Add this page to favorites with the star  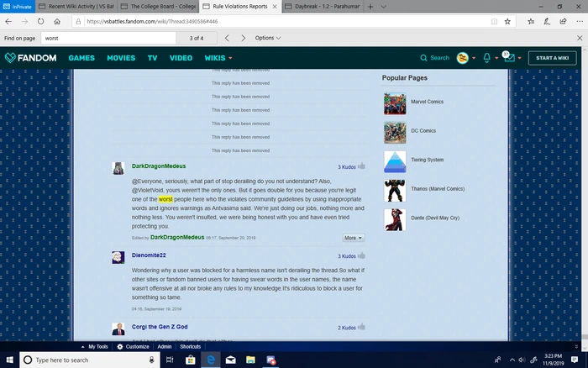point(507,21)
